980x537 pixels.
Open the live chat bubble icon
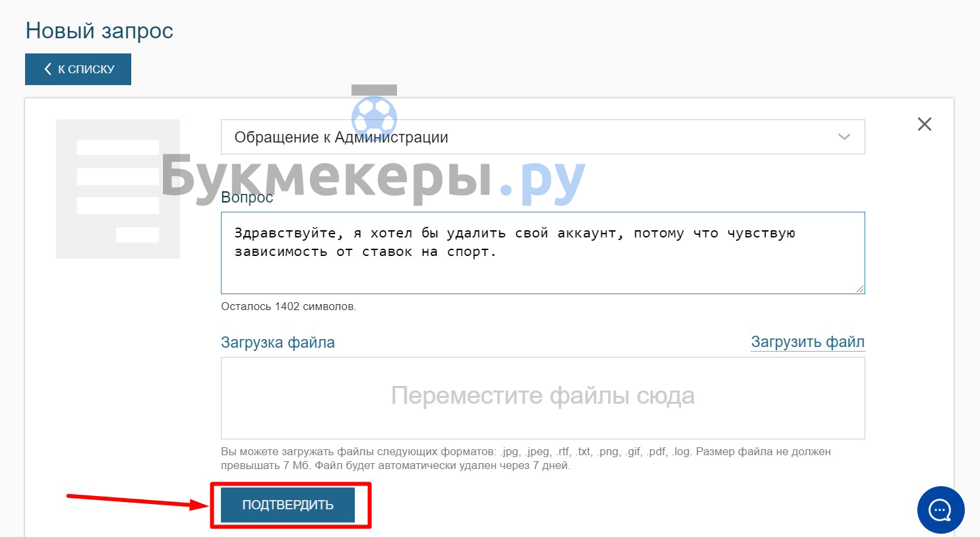940,510
